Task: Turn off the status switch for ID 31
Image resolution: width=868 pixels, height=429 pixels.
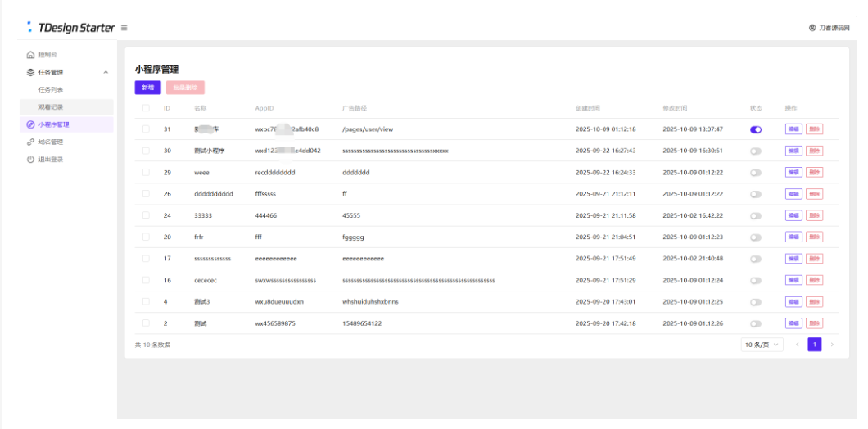Action: [x=755, y=129]
